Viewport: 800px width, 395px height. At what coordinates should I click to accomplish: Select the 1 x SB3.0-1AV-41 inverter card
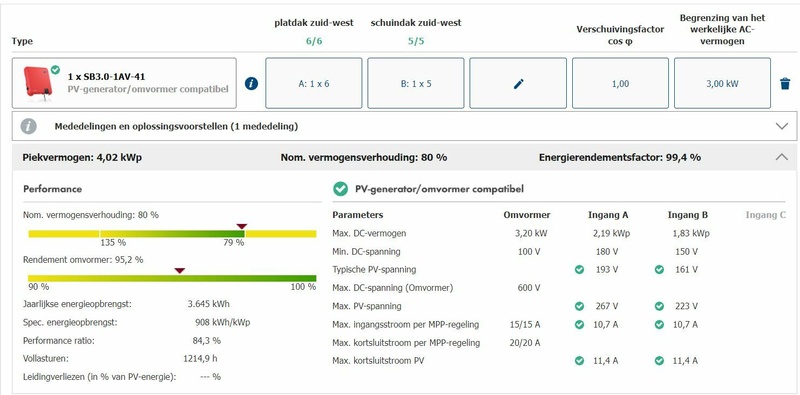[x=124, y=83]
